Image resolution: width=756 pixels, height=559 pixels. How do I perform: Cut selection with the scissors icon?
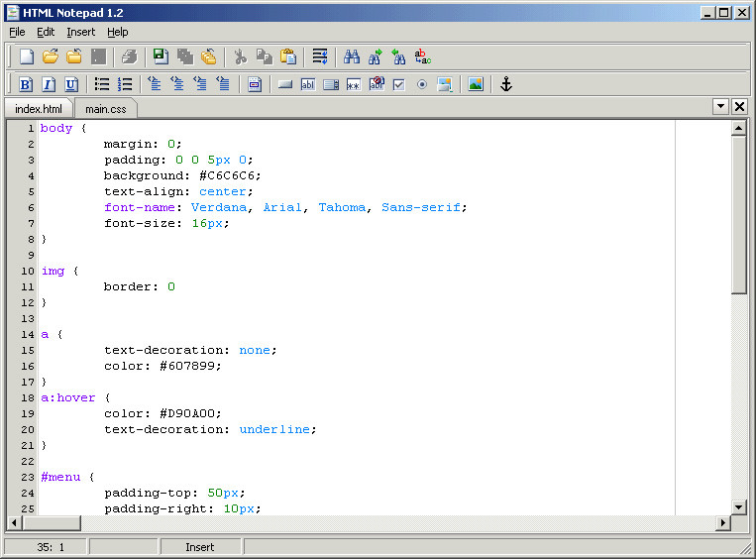240,56
